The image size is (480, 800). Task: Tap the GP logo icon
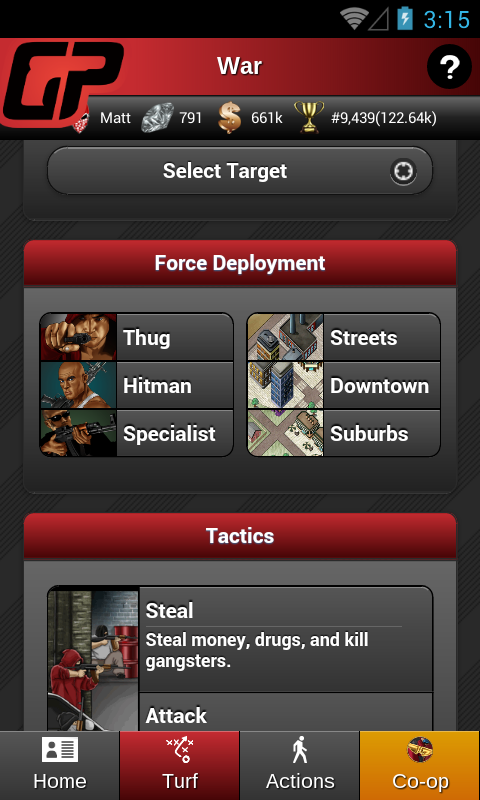click(62, 83)
